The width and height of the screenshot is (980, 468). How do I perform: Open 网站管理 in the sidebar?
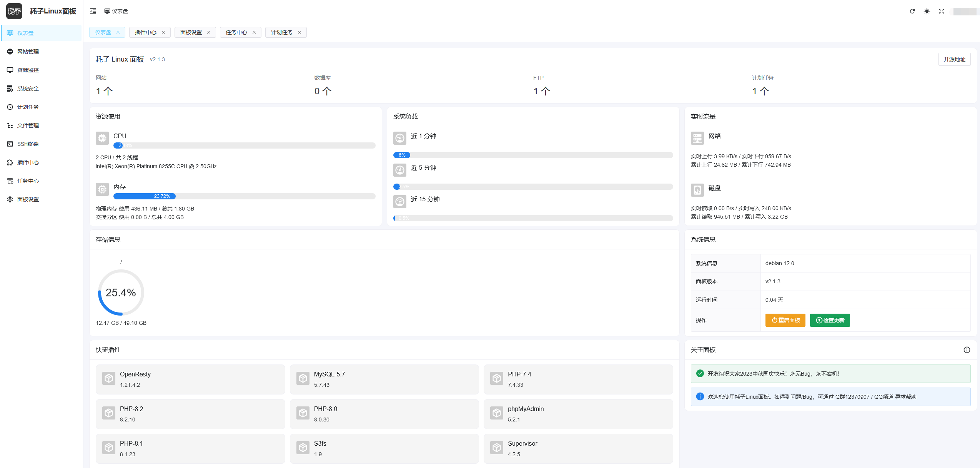coord(28,52)
